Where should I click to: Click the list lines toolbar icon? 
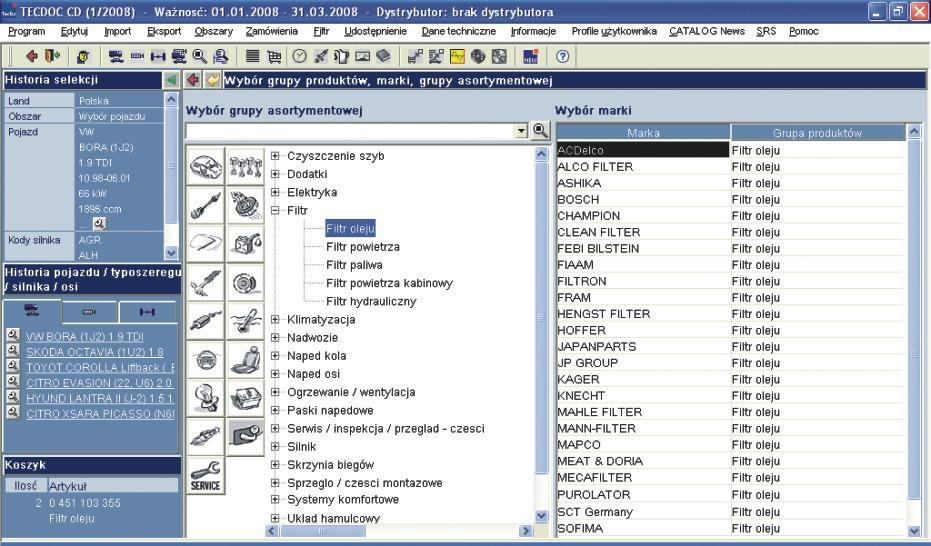[x=252, y=56]
